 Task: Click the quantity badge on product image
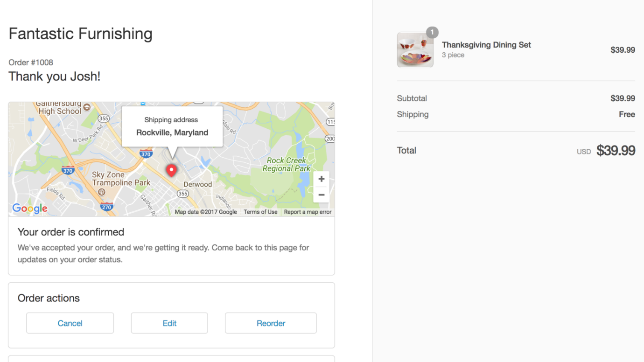coord(432,33)
